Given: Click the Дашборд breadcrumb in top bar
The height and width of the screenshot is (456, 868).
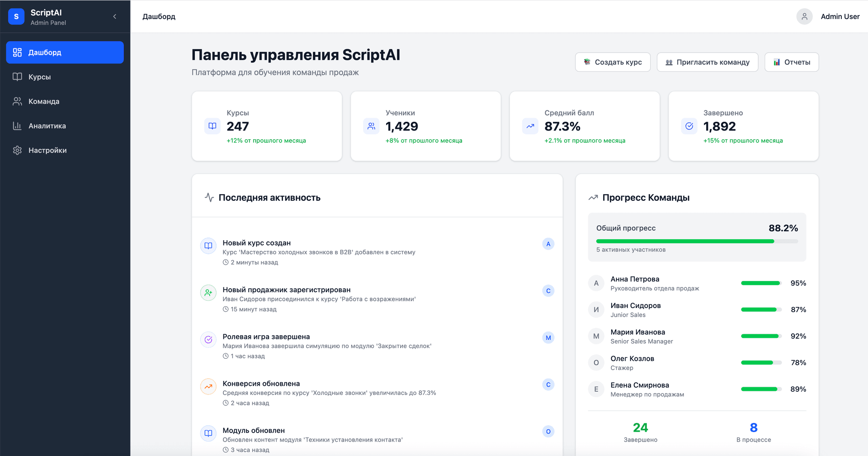Looking at the screenshot, I should click(159, 17).
